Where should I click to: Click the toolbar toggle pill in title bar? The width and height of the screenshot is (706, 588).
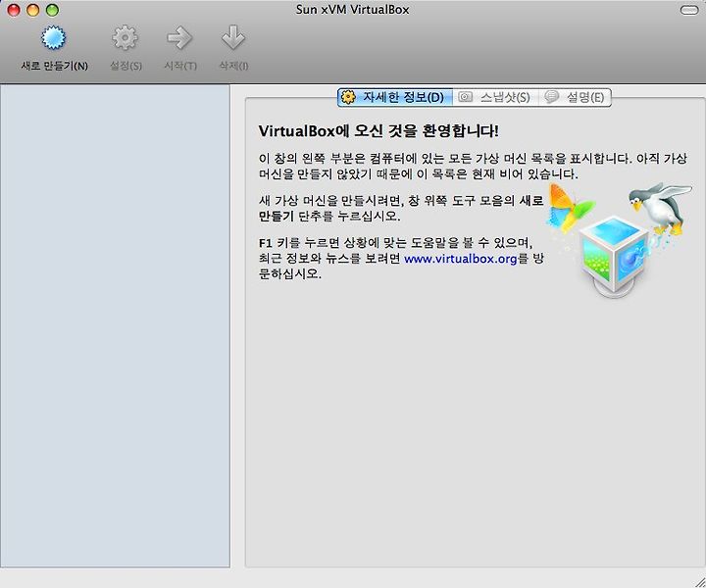(x=689, y=10)
